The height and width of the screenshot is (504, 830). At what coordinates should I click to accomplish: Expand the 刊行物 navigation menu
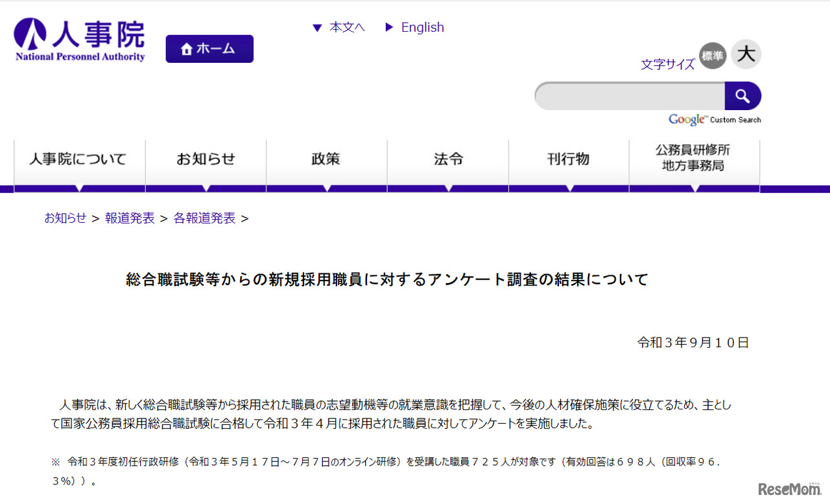tap(569, 158)
